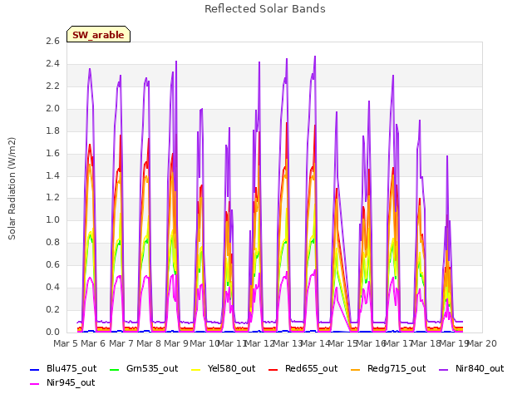This screenshot has height=399, width=532.
Task: Toggle the Blu475_out legend entry
Action: [63, 369]
